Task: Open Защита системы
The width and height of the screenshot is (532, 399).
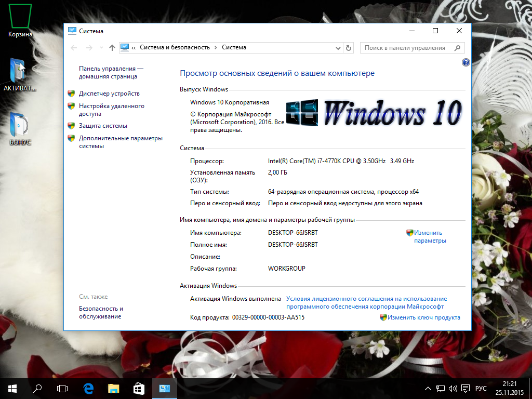Action: [103, 126]
